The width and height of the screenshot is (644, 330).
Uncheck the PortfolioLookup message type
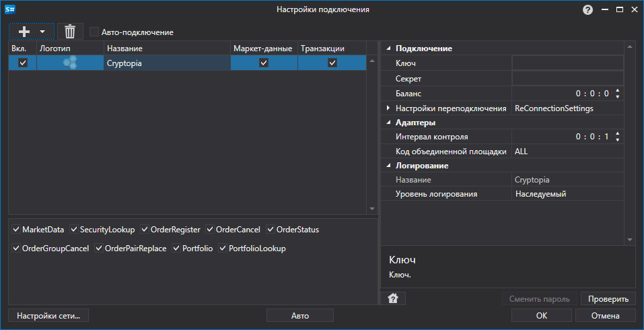[x=223, y=249]
